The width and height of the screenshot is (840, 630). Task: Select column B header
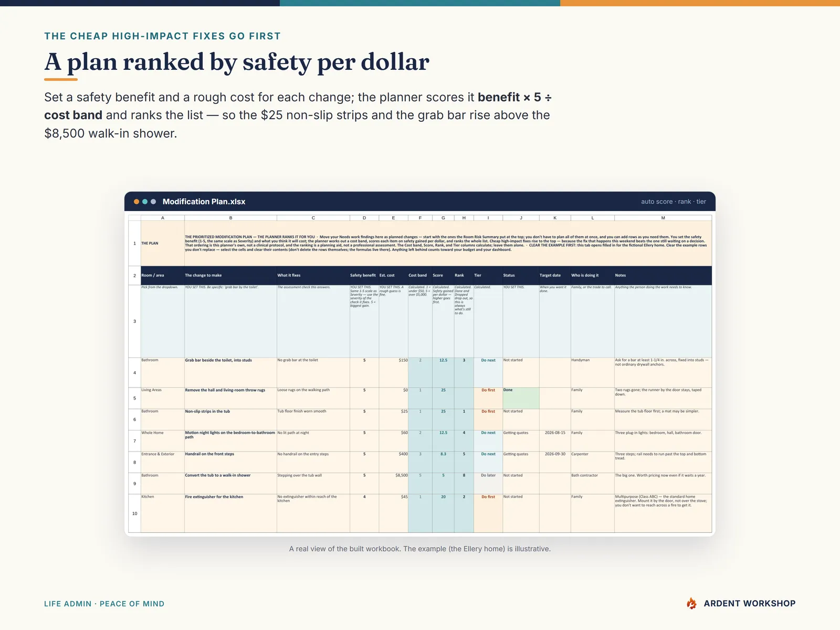point(230,218)
